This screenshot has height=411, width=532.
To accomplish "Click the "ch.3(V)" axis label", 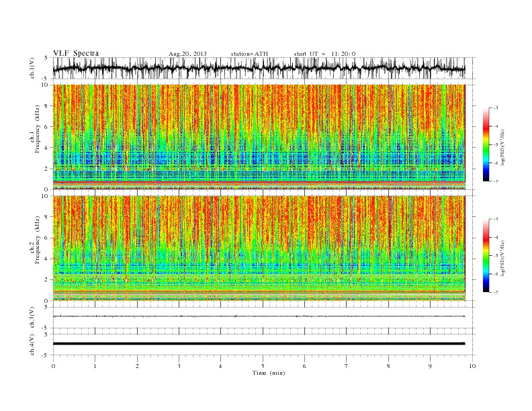I will coord(32,318).
